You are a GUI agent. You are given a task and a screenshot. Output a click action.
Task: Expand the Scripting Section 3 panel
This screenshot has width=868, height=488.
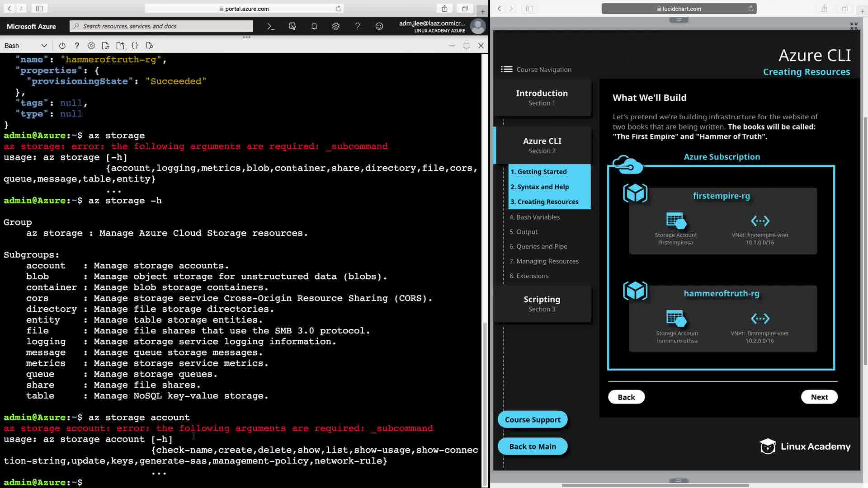[x=542, y=304]
